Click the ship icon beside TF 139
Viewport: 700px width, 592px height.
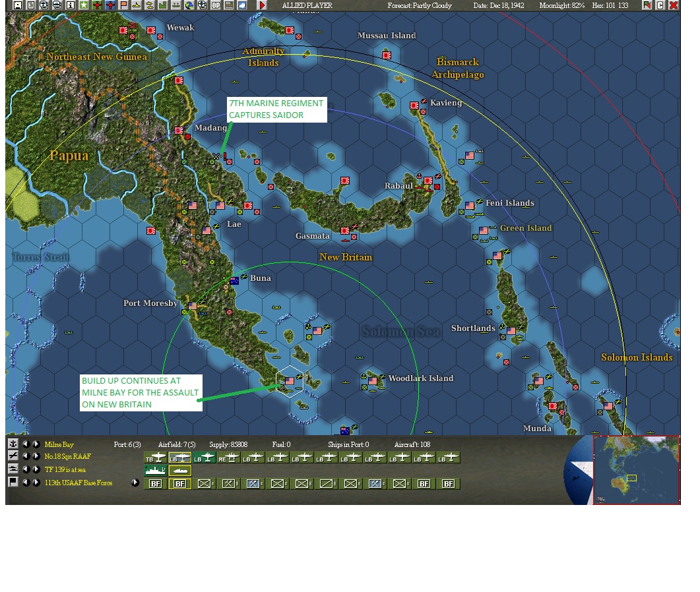[x=13, y=469]
